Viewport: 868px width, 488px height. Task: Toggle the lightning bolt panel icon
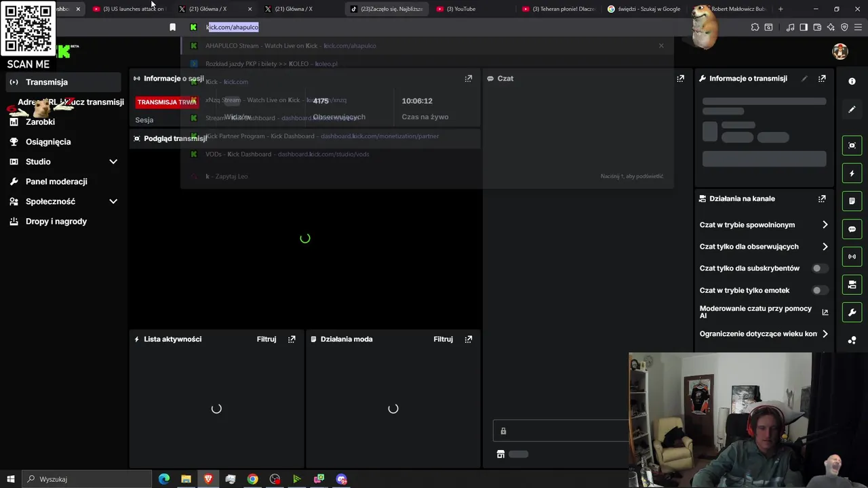[x=852, y=174]
